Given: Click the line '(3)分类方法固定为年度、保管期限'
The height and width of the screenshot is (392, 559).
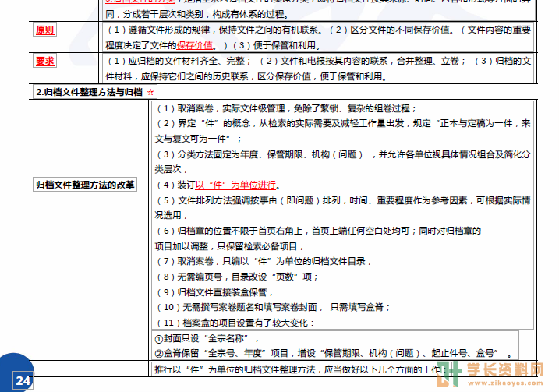Looking at the screenshot, I should [x=343, y=154].
